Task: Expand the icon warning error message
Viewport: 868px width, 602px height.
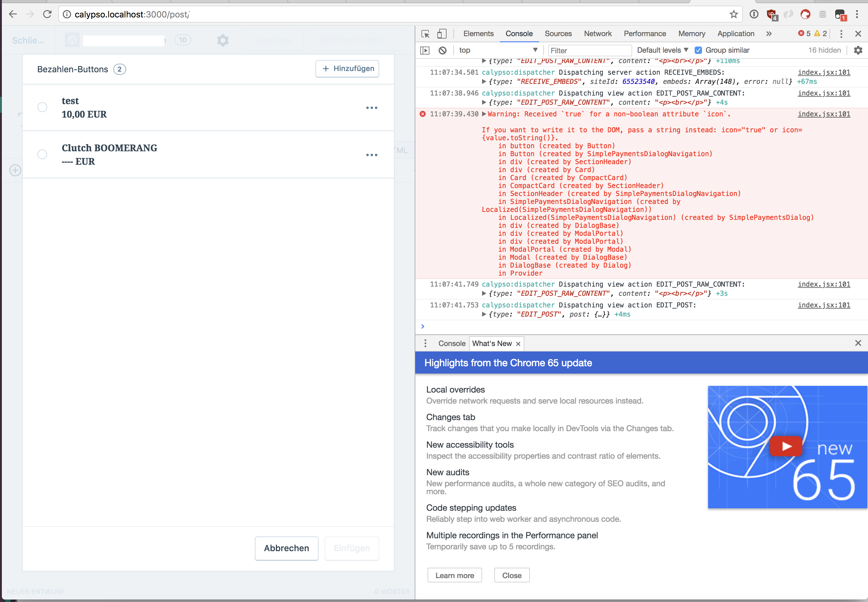Action: click(x=484, y=114)
